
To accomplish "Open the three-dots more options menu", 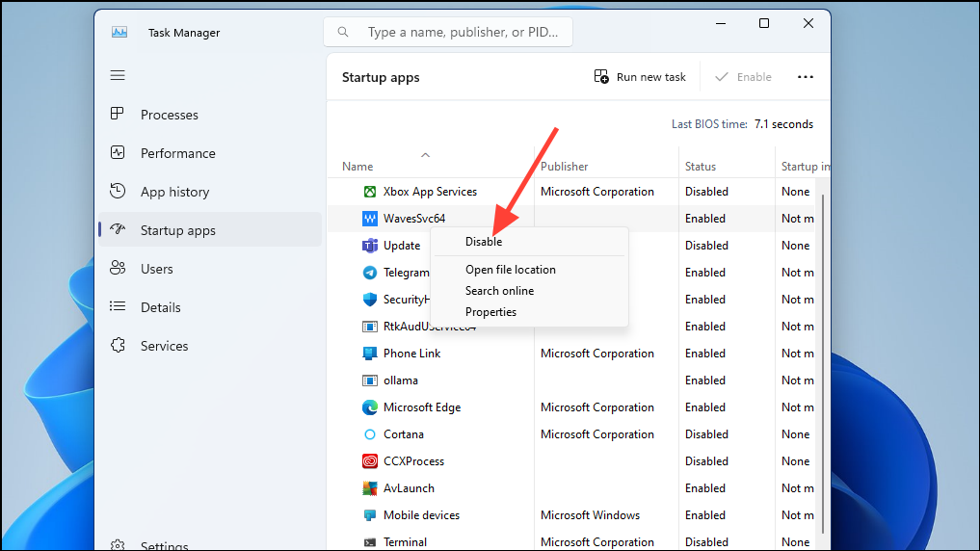I will tap(805, 77).
